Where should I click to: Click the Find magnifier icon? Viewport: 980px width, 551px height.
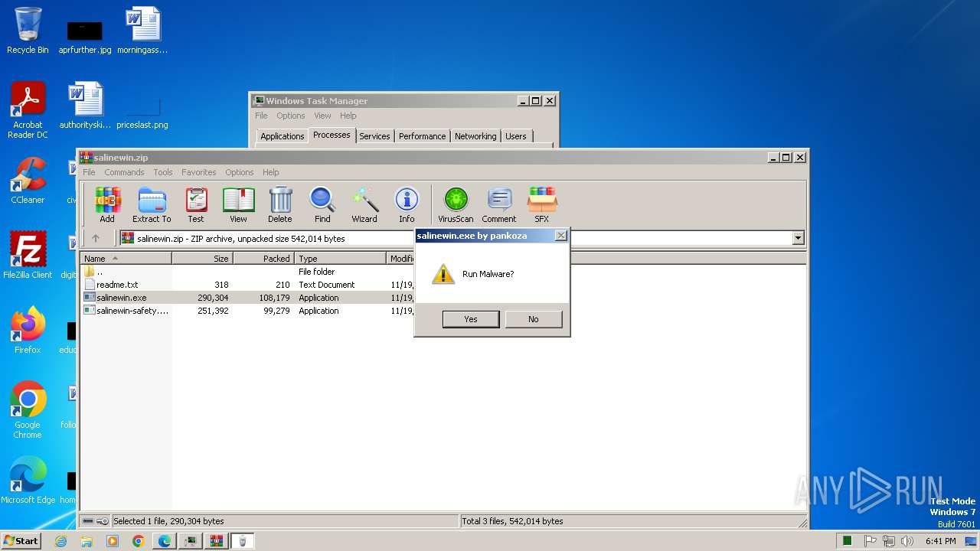point(322,205)
